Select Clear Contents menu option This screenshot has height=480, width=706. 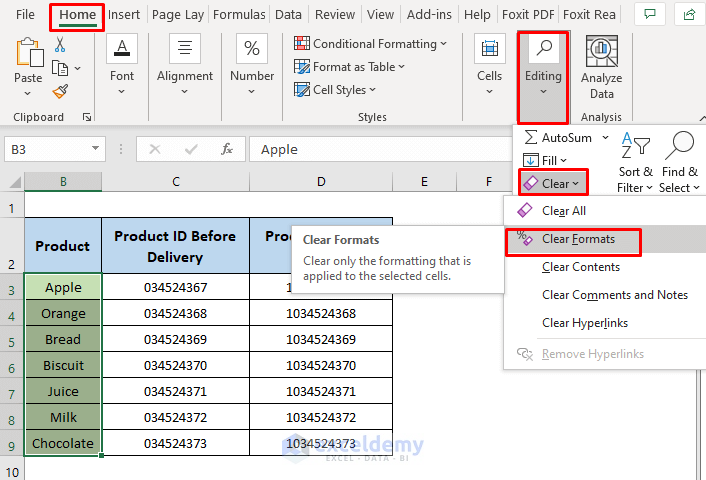pyautogui.click(x=581, y=267)
